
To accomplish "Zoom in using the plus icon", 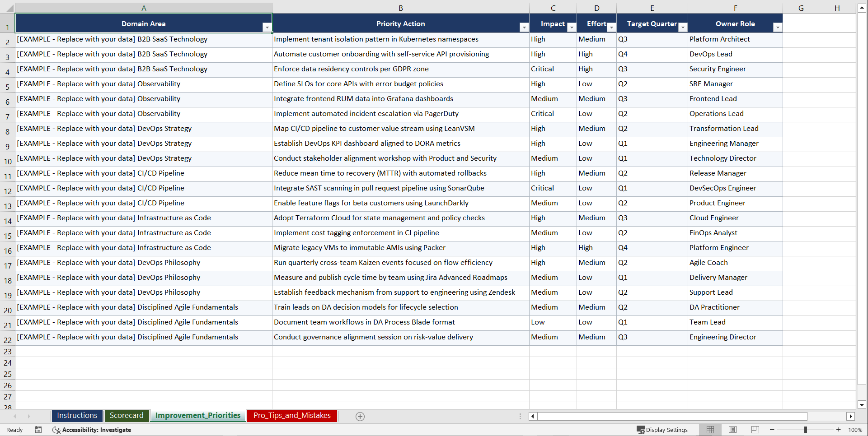I will coord(838,430).
